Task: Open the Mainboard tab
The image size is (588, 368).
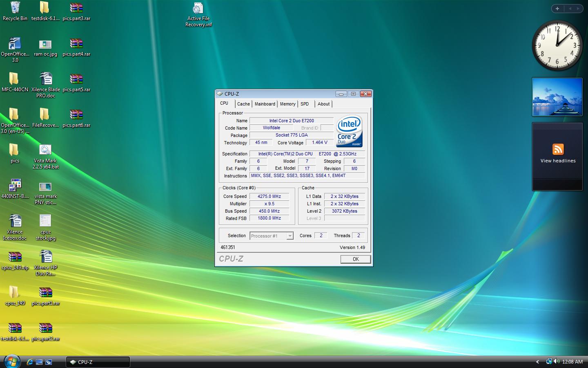Action: pyautogui.click(x=265, y=104)
